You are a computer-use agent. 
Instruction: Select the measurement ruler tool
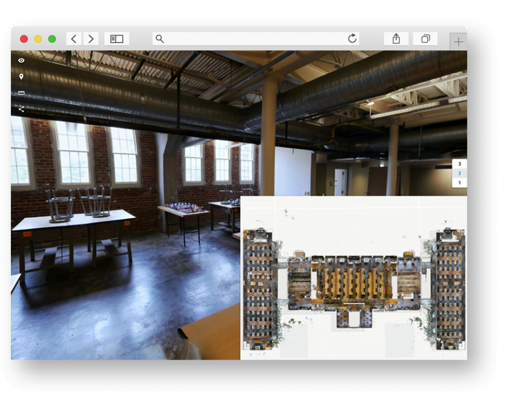pyautogui.click(x=21, y=93)
